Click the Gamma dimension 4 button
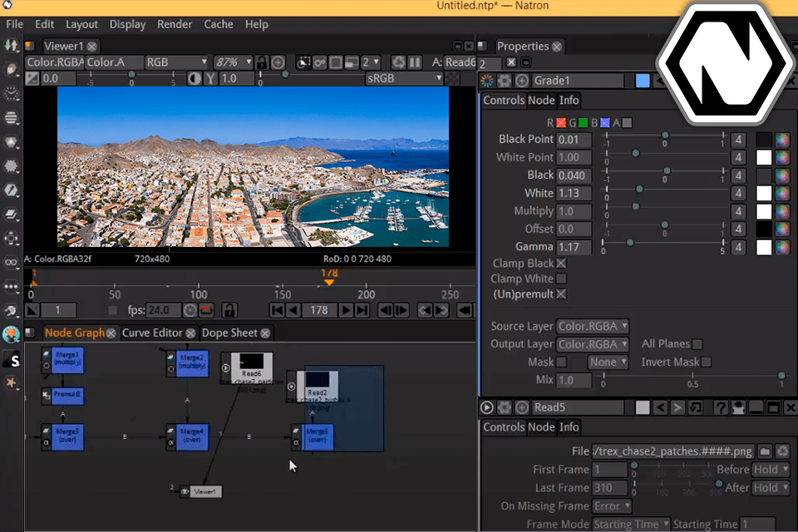The image size is (798, 532). pyautogui.click(x=738, y=248)
